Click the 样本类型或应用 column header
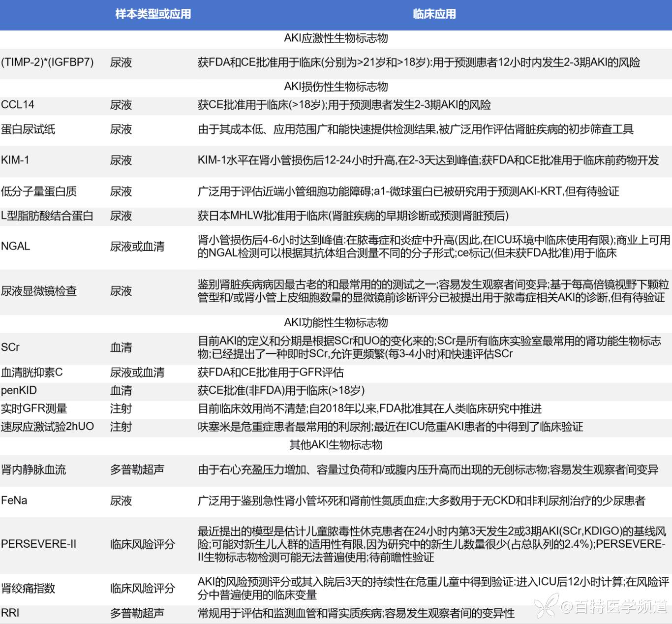The width and height of the screenshot is (672, 624). (x=153, y=14)
